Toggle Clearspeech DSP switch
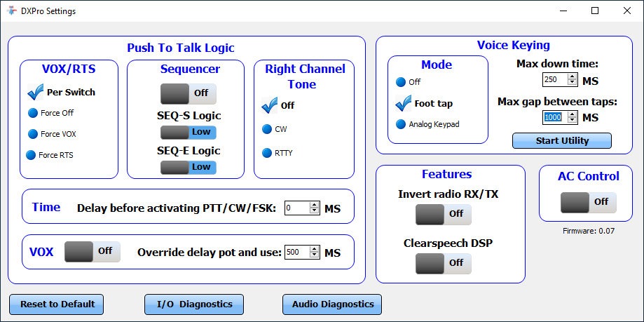The height and width of the screenshot is (322, 644). click(444, 264)
